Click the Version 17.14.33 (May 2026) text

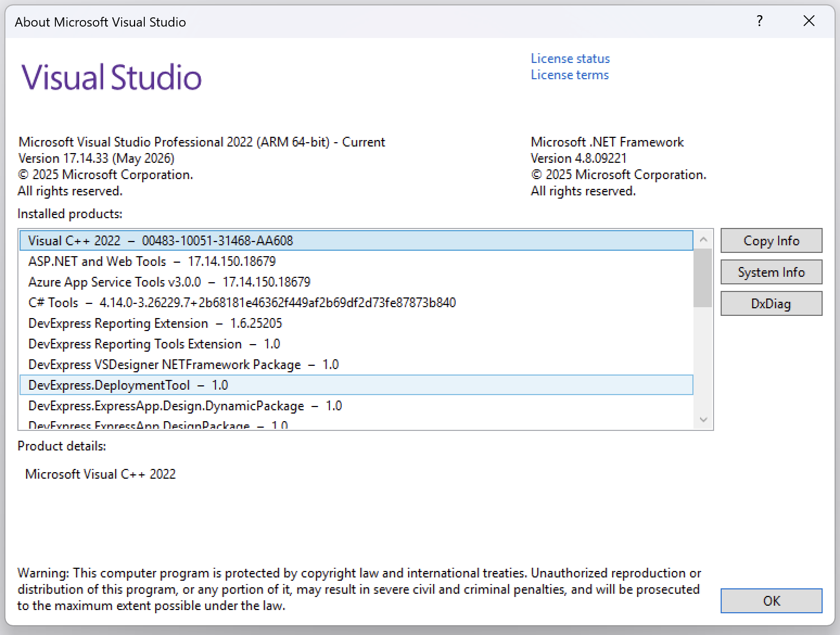tap(96, 158)
